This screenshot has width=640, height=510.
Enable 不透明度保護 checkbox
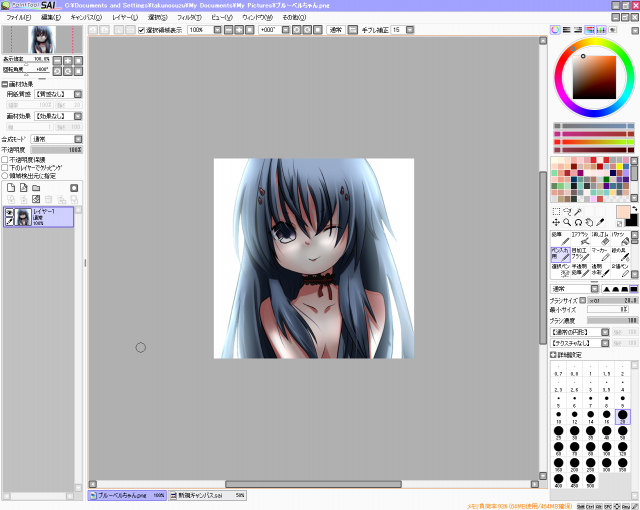pyautogui.click(x=5, y=160)
